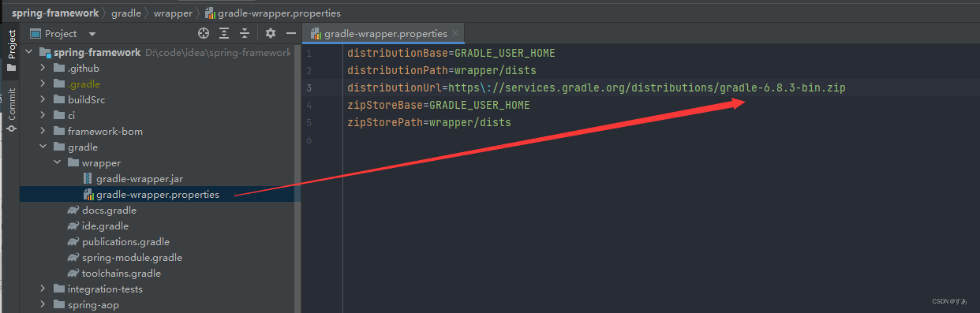980x313 pixels.
Task: Click the distributionUrl gradle-6.8.3-bin.zip line
Action: (597, 88)
